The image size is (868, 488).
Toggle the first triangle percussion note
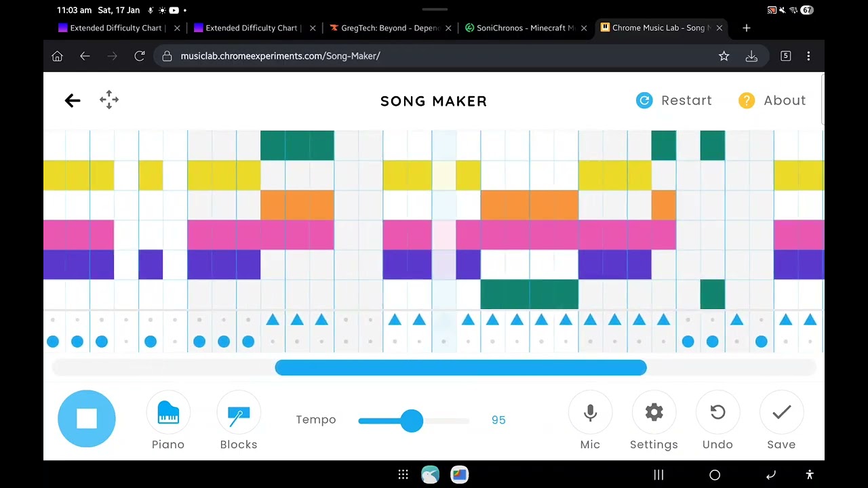[273, 319]
